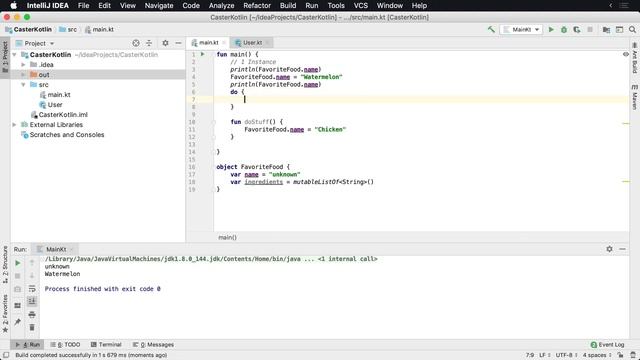This screenshot has height=360, width=640.
Task: Open the Terminal tool window
Action: (106, 344)
